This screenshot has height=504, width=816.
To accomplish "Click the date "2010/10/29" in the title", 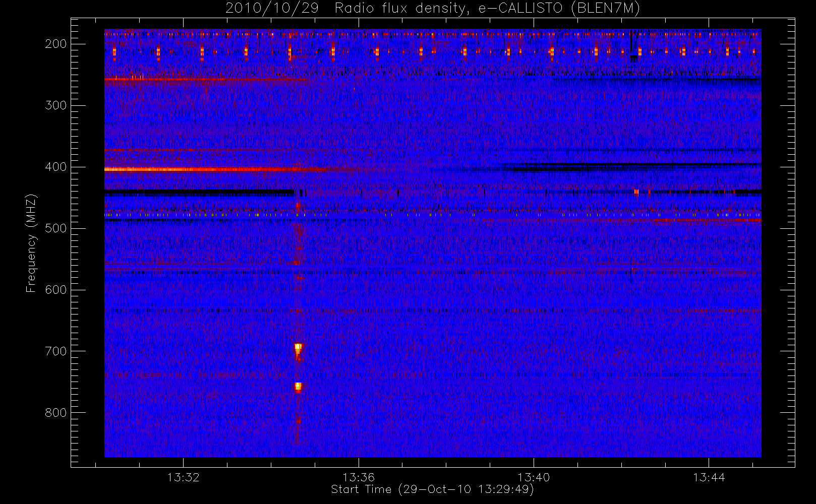I will [x=272, y=9].
